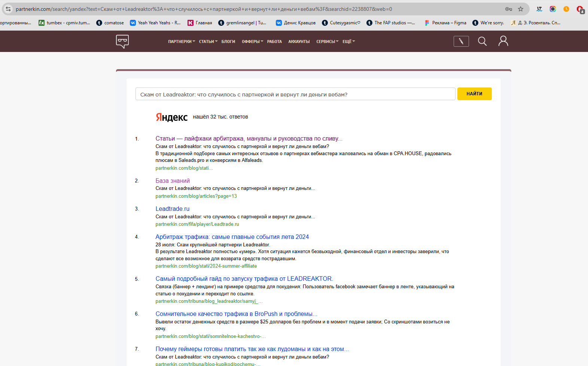Click URL partnerkin.com/blog/stati/somnitelnoe-kachestvo-...
Screen dimensions: 588x366
tap(211, 336)
